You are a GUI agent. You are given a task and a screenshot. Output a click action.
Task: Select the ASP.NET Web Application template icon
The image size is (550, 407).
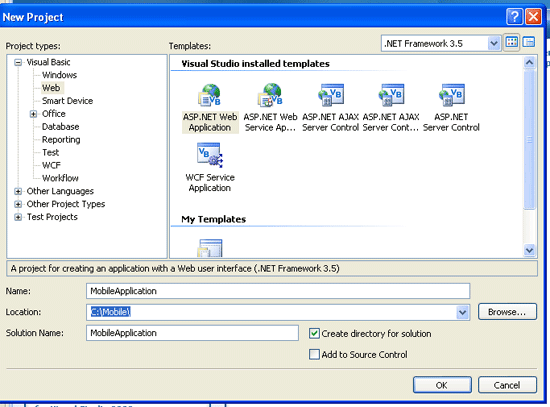(209, 95)
